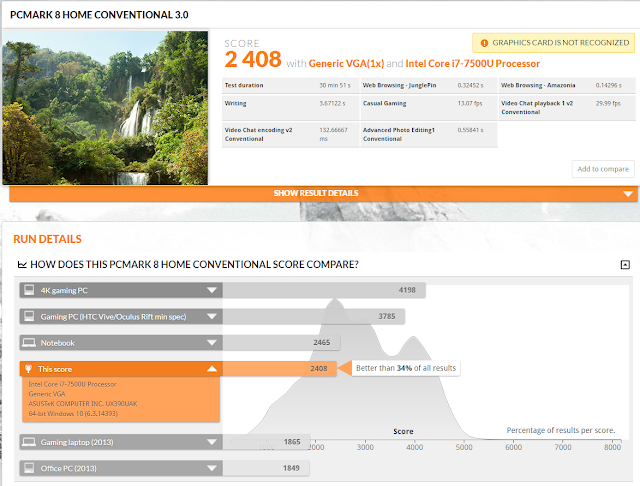Click the Generic VGA(1x) link
Image resolution: width=640 pixels, height=486 pixels.
(346, 64)
